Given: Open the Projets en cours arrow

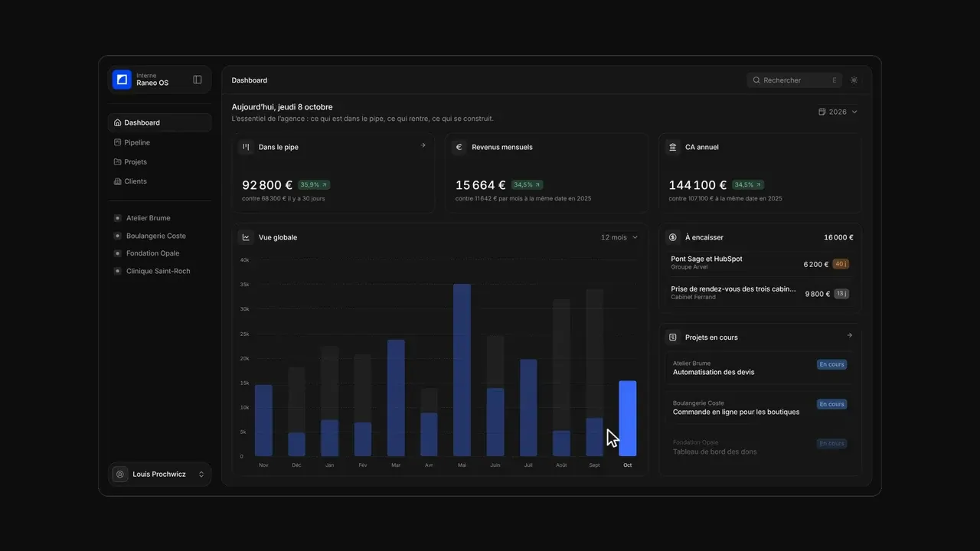Looking at the screenshot, I should coord(849,335).
